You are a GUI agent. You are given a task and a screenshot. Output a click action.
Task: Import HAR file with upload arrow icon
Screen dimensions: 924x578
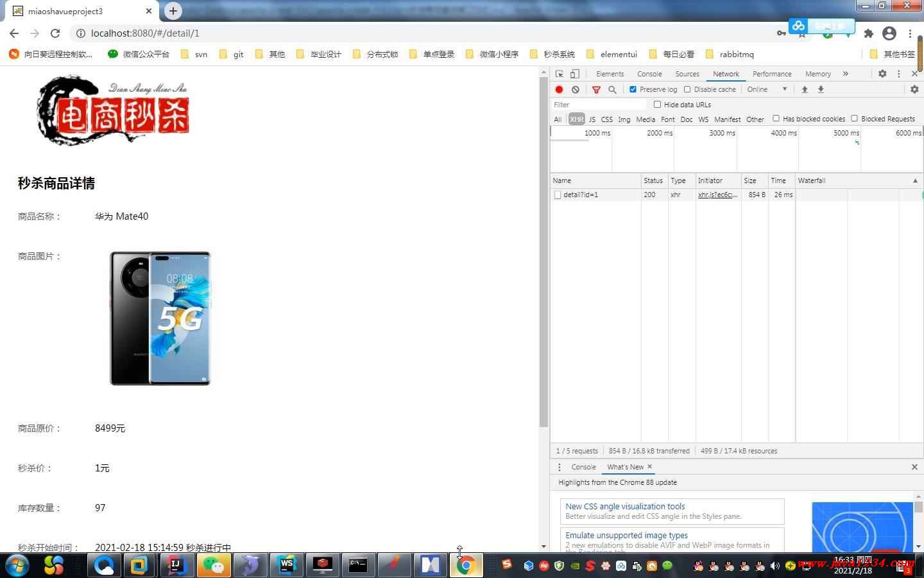804,89
